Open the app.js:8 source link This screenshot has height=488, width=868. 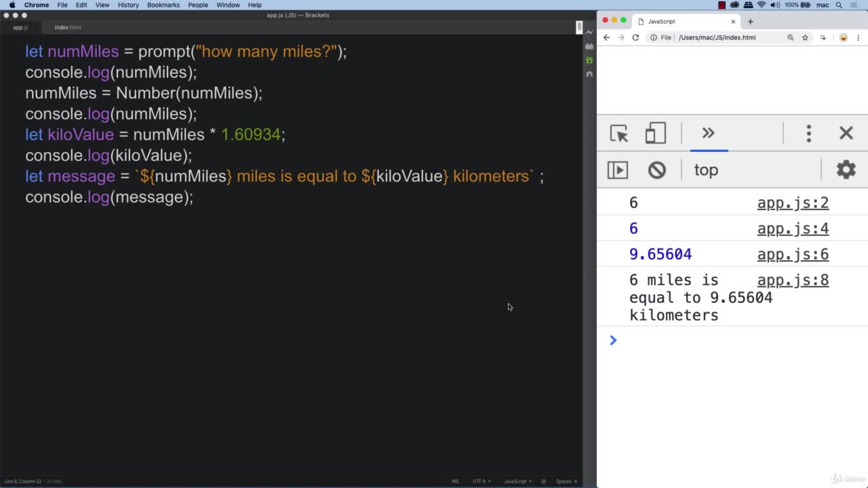[793, 280]
